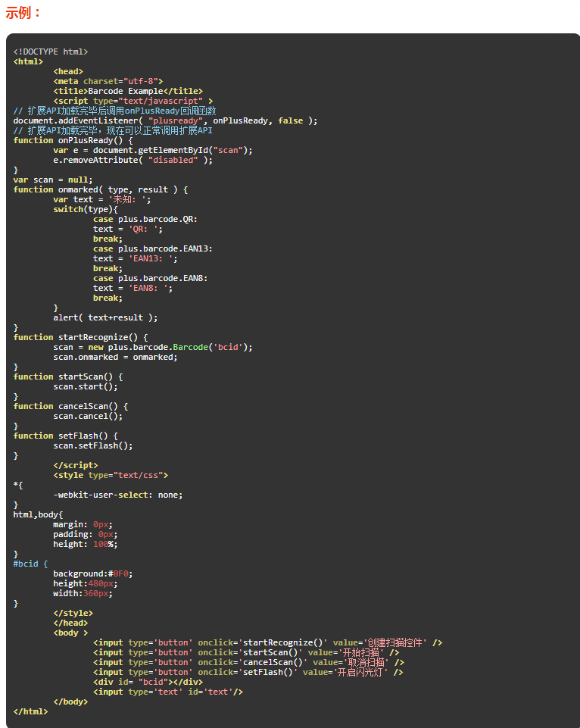Click the div id= "bcid" line
Image resolution: width=580 pixels, height=728 pixels.
pos(148,682)
